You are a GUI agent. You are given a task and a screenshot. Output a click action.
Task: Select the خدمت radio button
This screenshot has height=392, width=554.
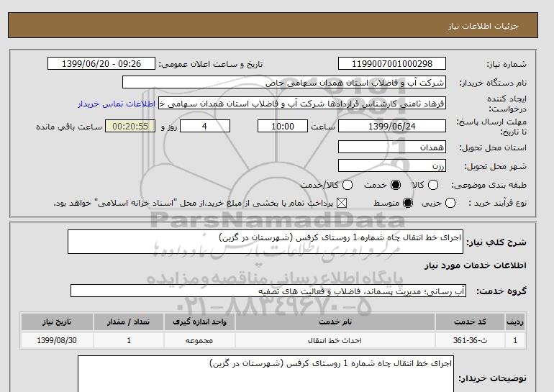pos(396,185)
